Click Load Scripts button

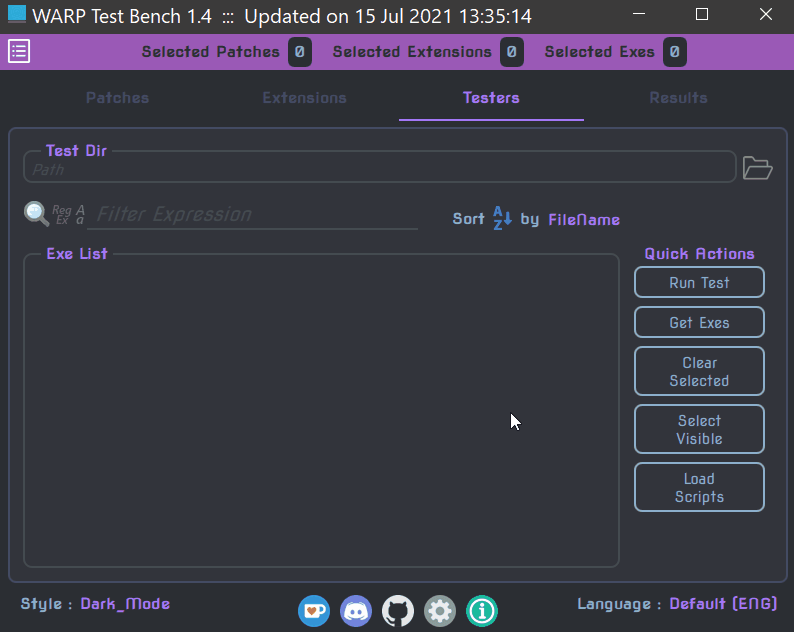699,487
